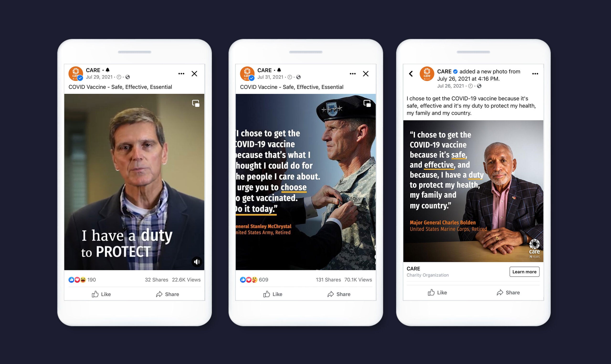
Task: Open the Charles Bolden quote image
Action: pos(473,191)
